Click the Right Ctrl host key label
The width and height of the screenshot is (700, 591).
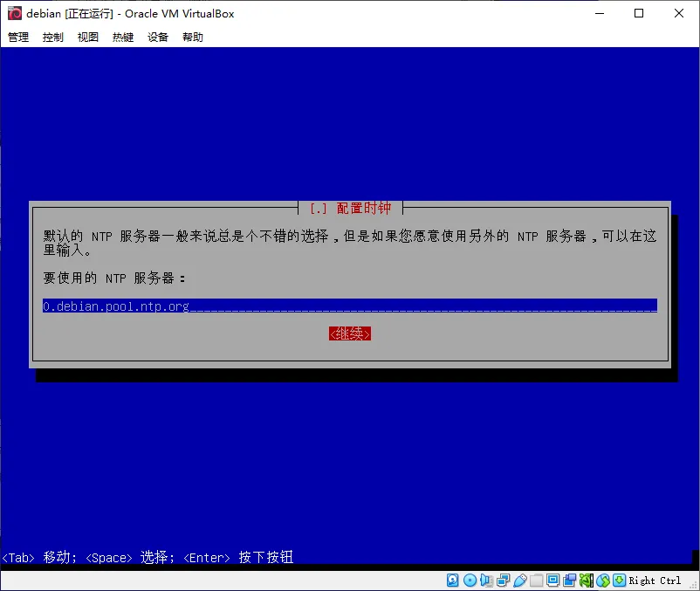pos(655,581)
